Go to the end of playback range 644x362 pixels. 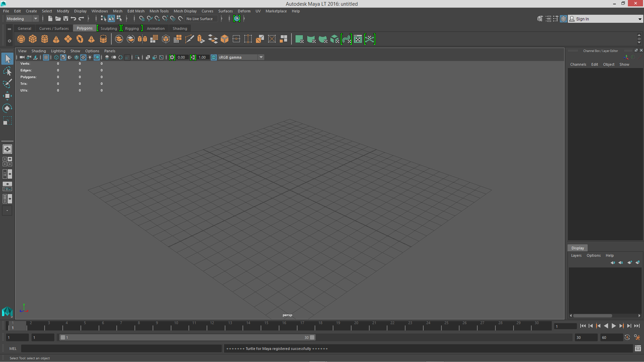click(x=637, y=326)
